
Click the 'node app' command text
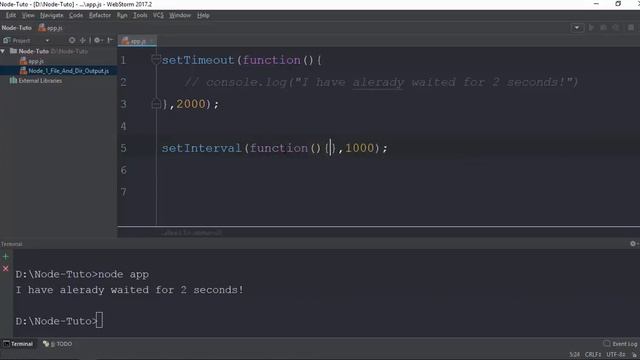(x=123, y=274)
